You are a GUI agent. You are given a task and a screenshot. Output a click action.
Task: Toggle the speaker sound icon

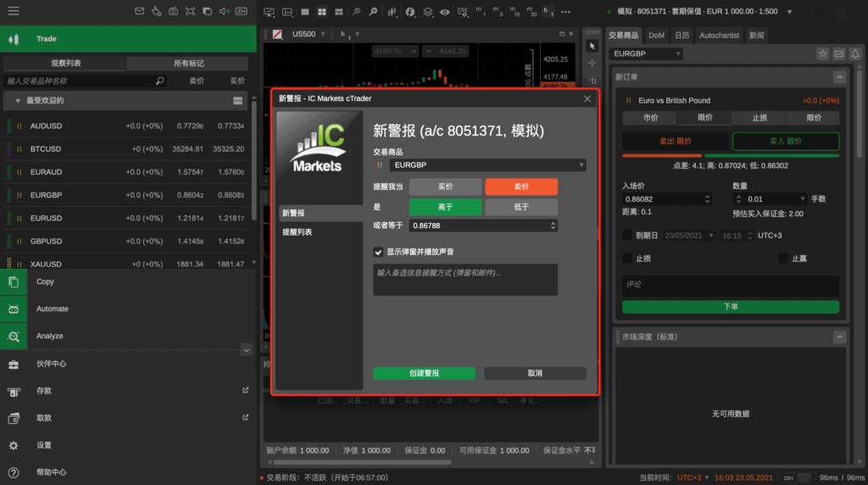pos(224,11)
